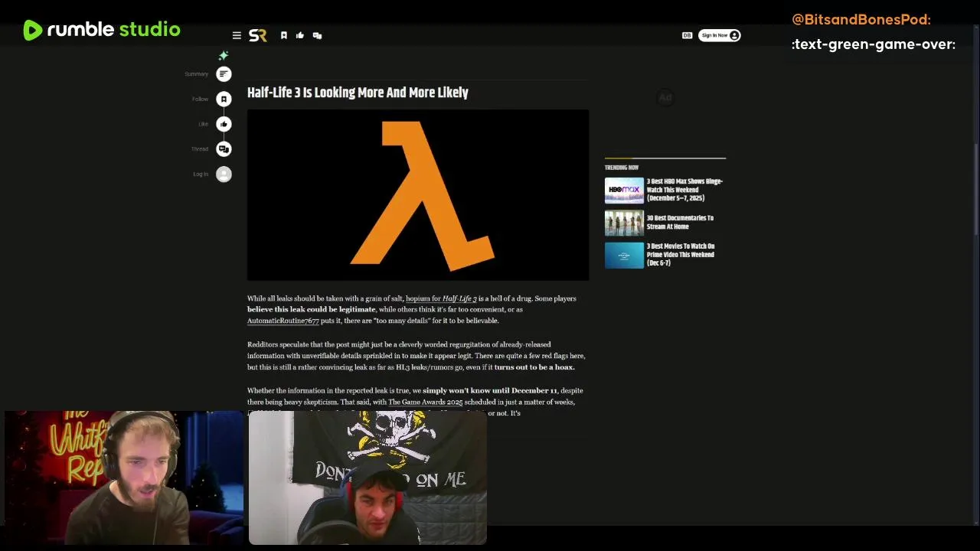Click the 'Thread' sidebar label
The height and width of the screenshot is (551, 980).
tap(199, 148)
